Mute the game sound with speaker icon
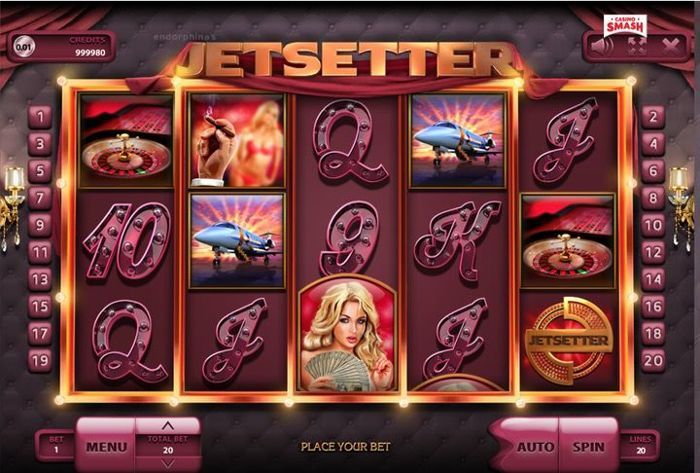This screenshot has width=700, height=473. click(x=600, y=46)
